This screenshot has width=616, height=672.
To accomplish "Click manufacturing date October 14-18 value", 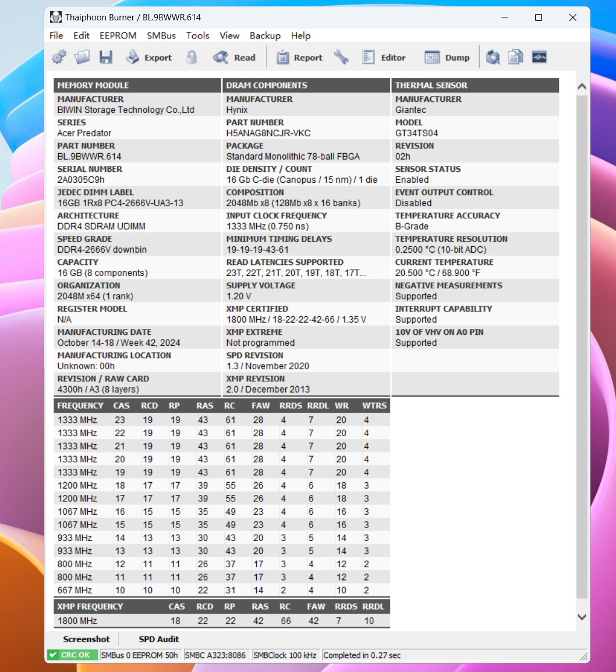I will pyautogui.click(x=119, y=343).
